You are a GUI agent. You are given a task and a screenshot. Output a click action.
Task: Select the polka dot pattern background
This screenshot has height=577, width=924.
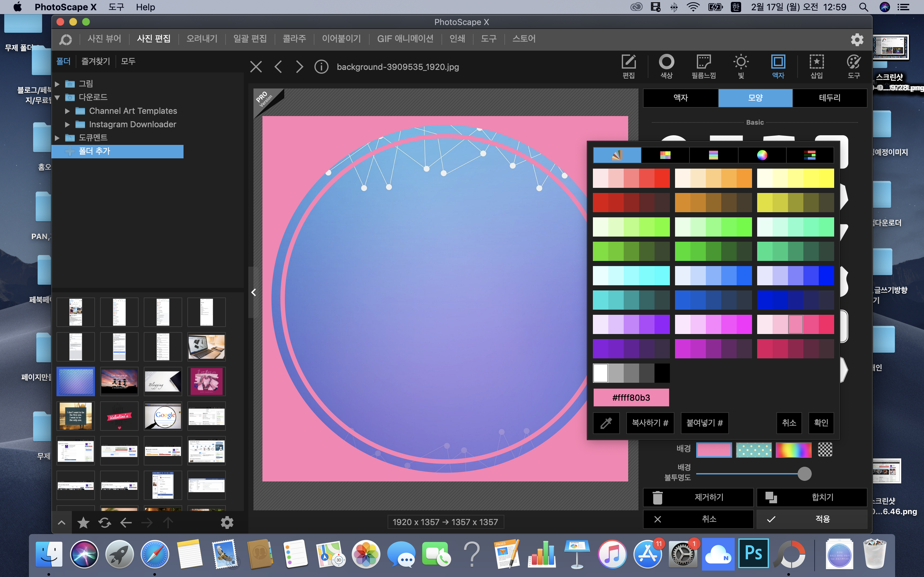pos(754,450)
